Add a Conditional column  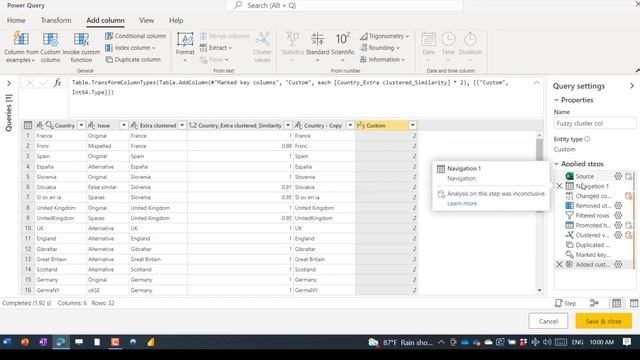point(136,36)
